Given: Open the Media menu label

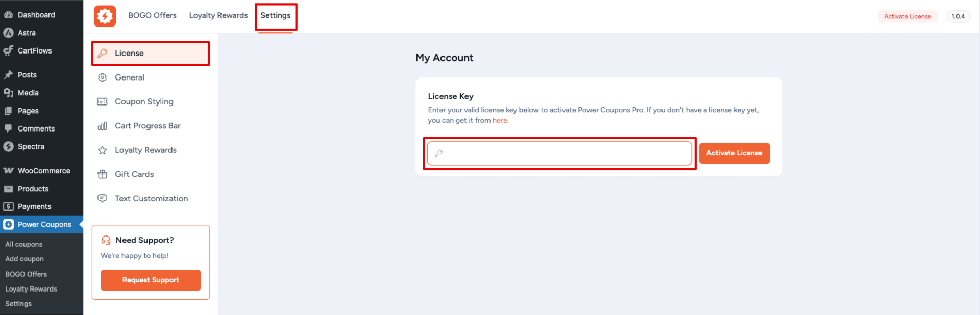Looking at the screenshot, I should pyautogui.click(x=28, y=93).
